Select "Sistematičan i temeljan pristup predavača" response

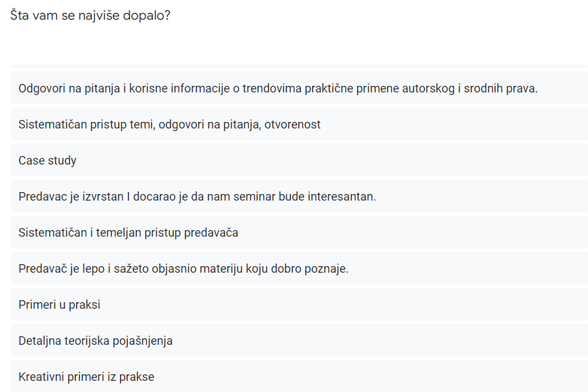click(x=128, y=232)
